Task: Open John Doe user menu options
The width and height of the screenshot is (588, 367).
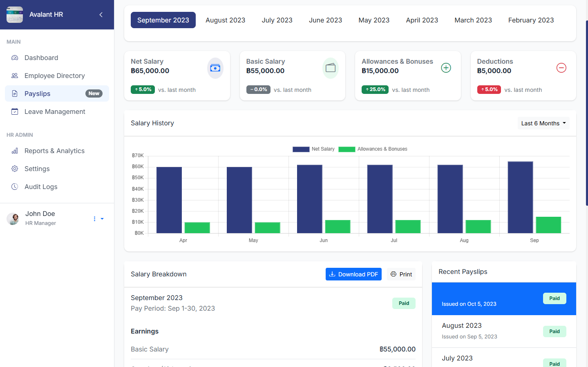Action: point(98,219)
